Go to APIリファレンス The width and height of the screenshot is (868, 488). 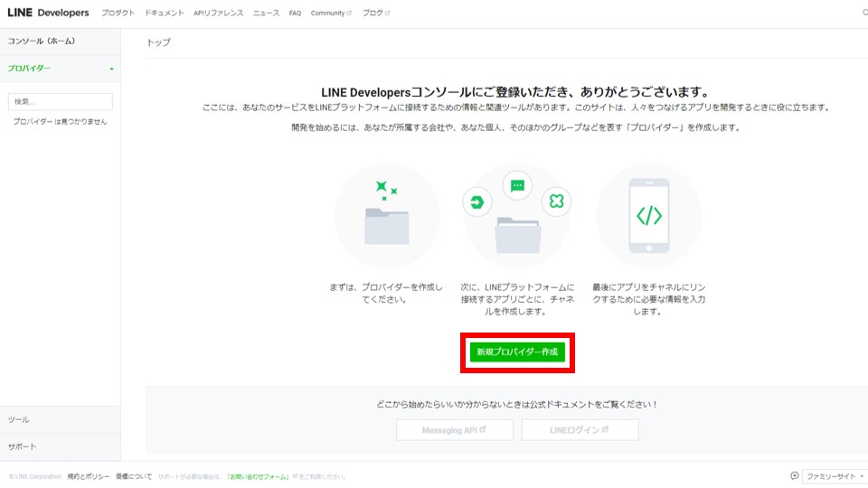[218, 13]
